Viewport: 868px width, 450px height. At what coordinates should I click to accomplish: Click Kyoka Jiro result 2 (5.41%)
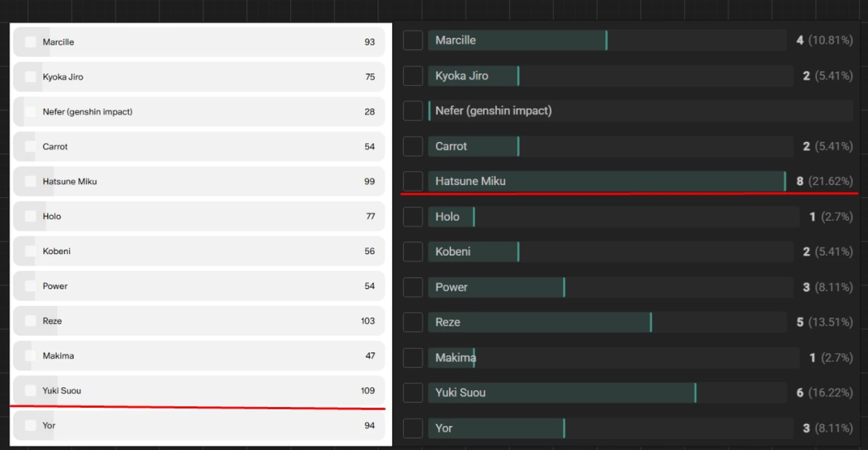point(828,76)
